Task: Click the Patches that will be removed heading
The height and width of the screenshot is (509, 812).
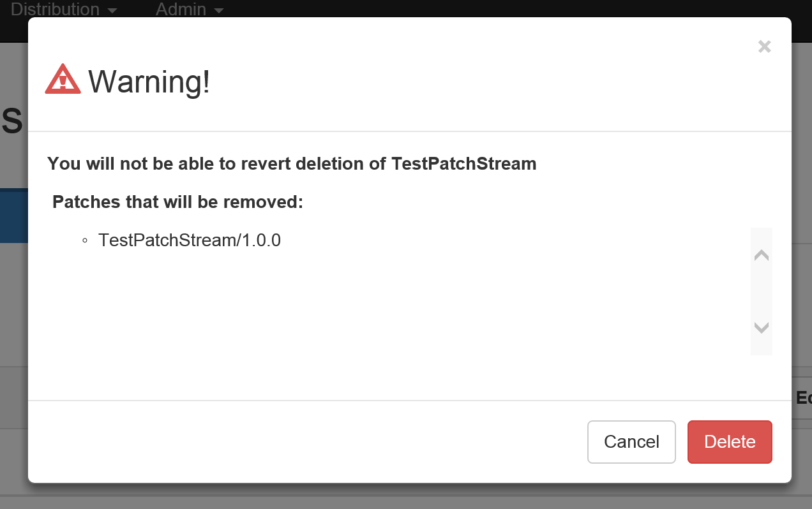Action: [177, 202]
